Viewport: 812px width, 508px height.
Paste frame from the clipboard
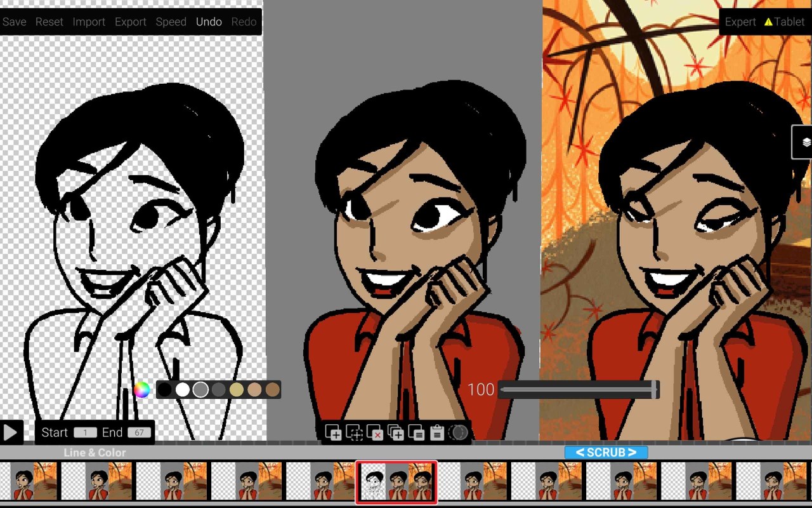pyautogui.click(x=436, y=433)
